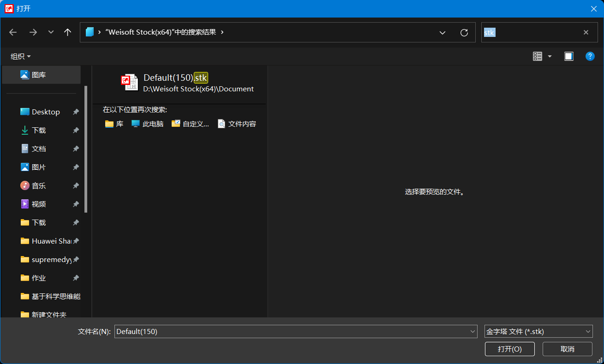Image resolution: width=604 pixels, height=364 pixels.
Task: Search again in 此电脑
Action: (148, 124)
